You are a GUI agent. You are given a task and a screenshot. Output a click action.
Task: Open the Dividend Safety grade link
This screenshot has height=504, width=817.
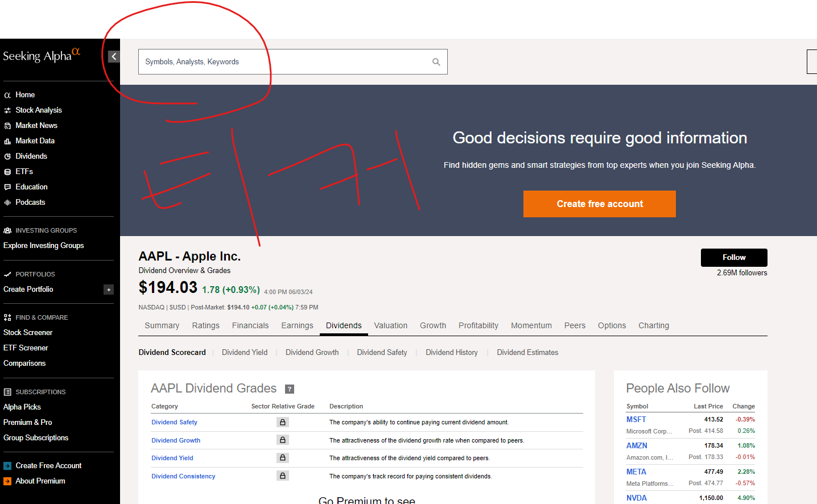pos(174,422)
